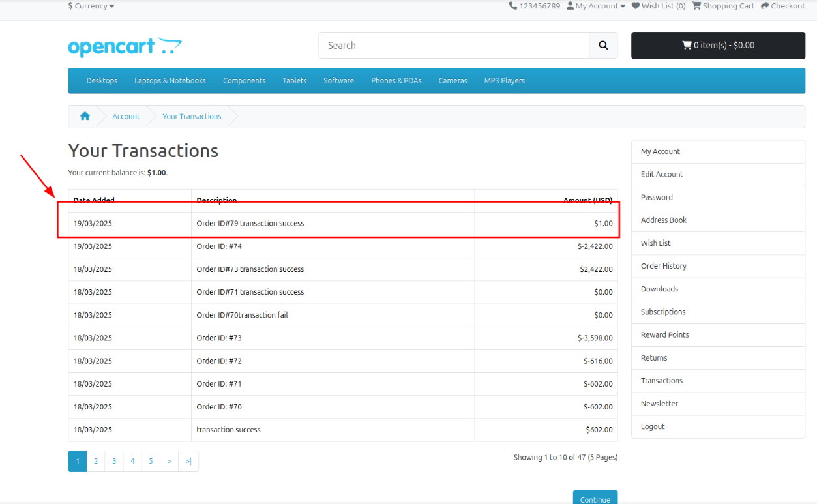
Task: Select Logout in the sidebar
Action: pos(653,426)
